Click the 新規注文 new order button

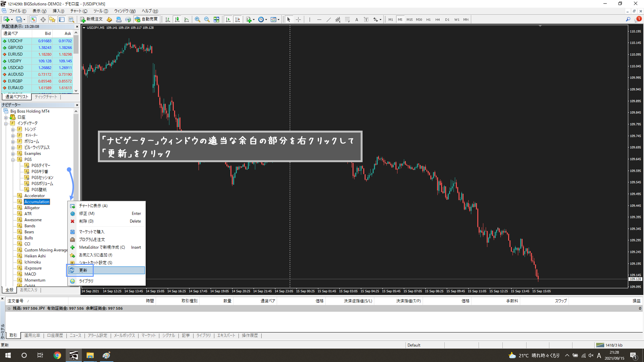91,19
